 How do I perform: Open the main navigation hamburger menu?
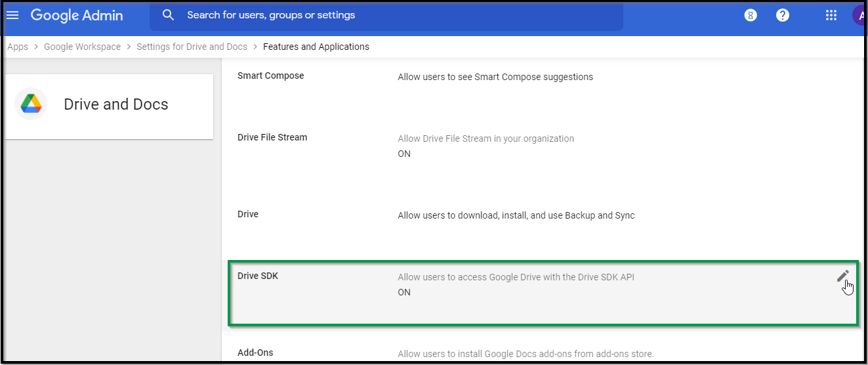click(x=12, y=15)
